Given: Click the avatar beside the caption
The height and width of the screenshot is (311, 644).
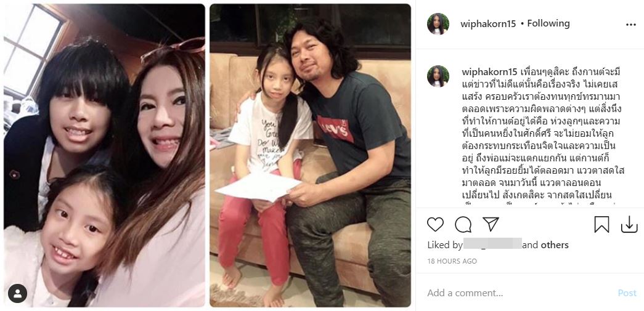Looking at the screenshot, I should [x=438, y=76].
